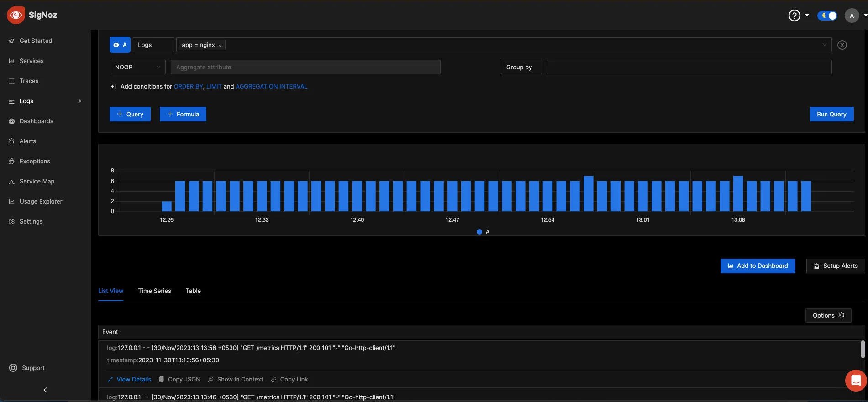
Task: Click Copy Link for the 13:13:56 log
Action: [289, 379]
